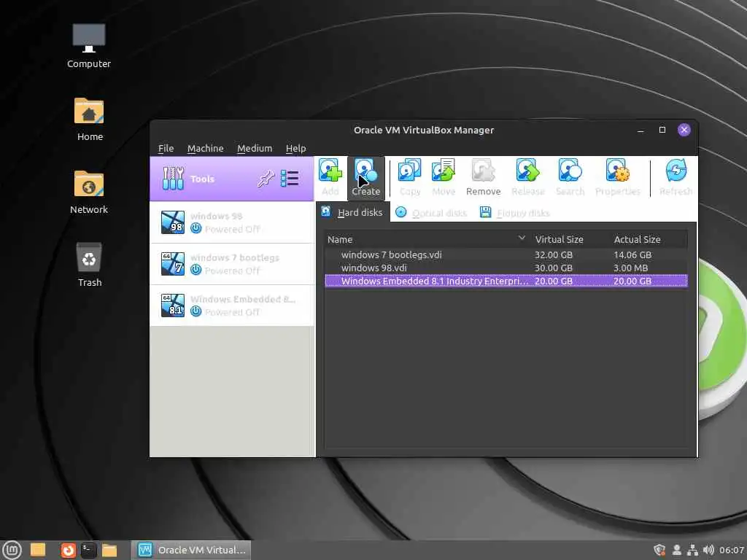Click the Add disk toolbar icon
This screenshot has width=747, height=560.
330,177
